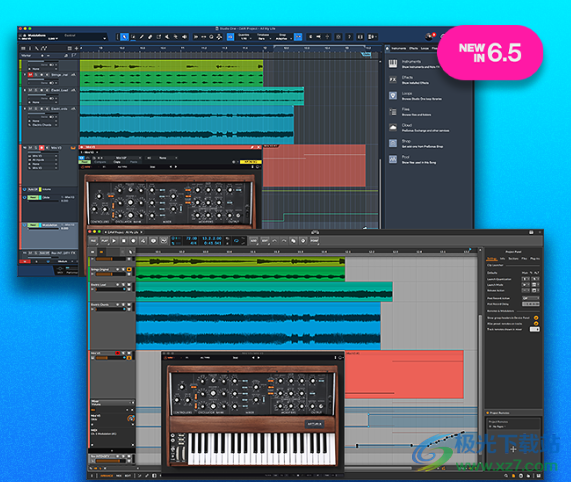571x482 pixels.
Task: Click the user account avatar in Studio One
Action: click(429, 36)
